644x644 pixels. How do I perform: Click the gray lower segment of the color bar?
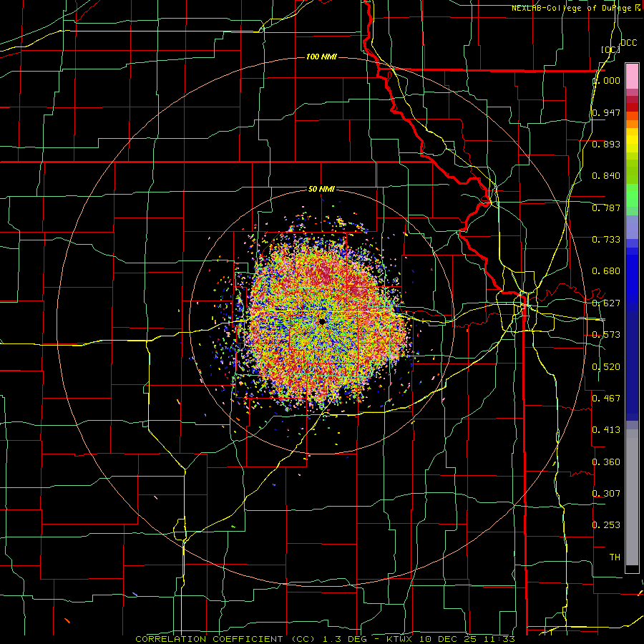[x=632, y=497]
